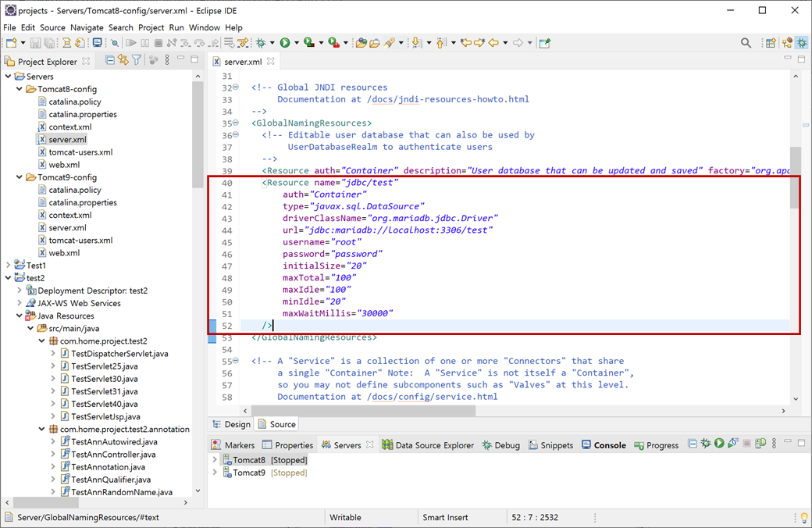The height and width of the screenshot is (528, 812).
Task: Collapse the test2 project
Action: click(9, 278)
